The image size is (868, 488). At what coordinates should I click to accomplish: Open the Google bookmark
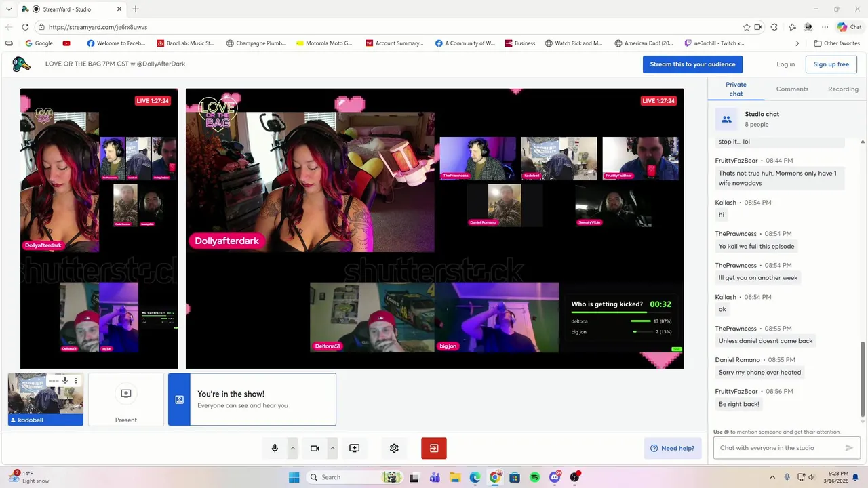(x=39, y=43)
